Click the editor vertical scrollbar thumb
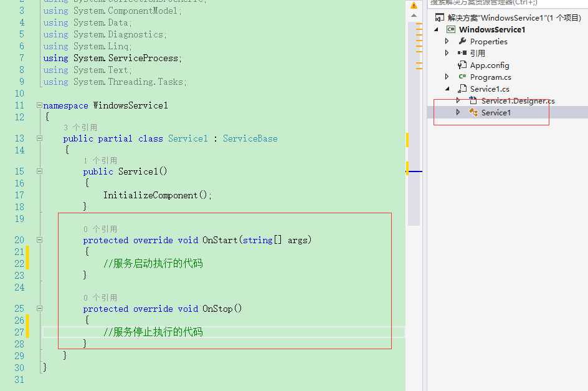Viewport: 588px width, 391px height. pyautogui.click(x=414, y=124)
